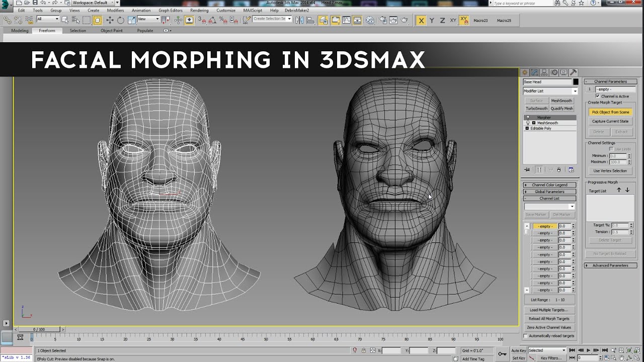
Task: Expand the Advanced Parameters rollout
Action: (x=610, y=265)
